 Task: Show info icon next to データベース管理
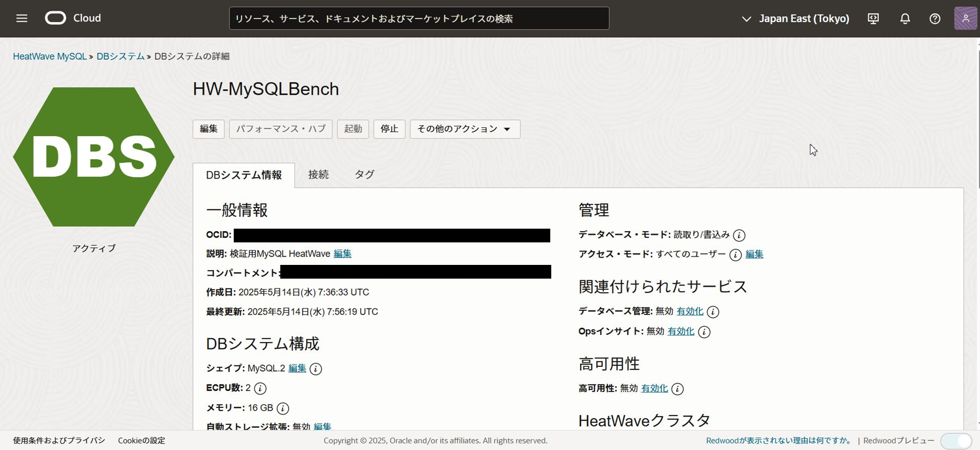(x=713, y=312)
